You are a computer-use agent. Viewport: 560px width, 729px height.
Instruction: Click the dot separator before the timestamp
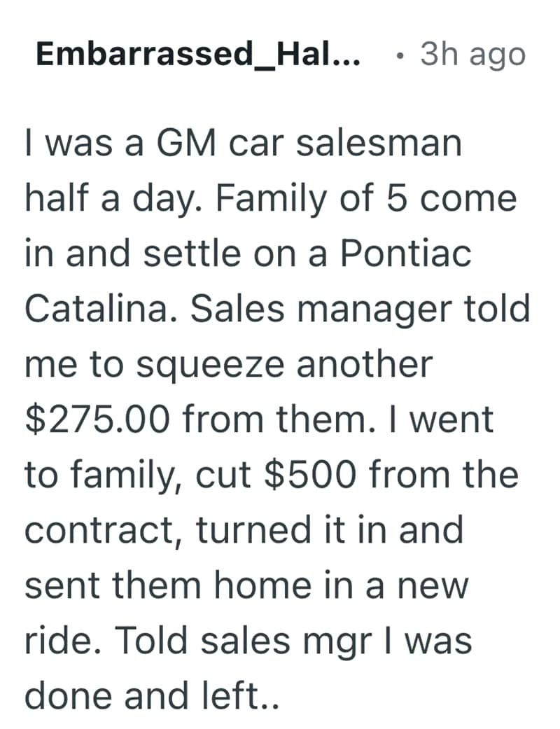[397, 55]
